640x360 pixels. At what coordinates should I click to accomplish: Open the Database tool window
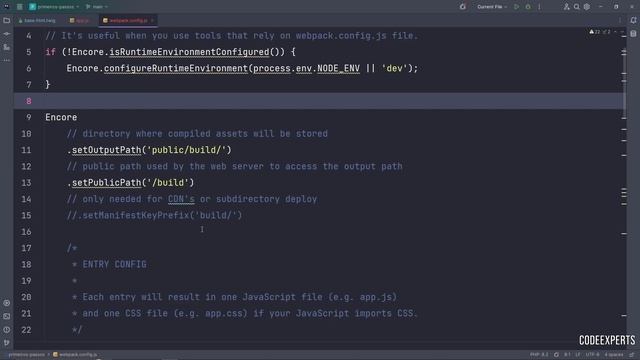pyautogui.click(x=633, y=34)
